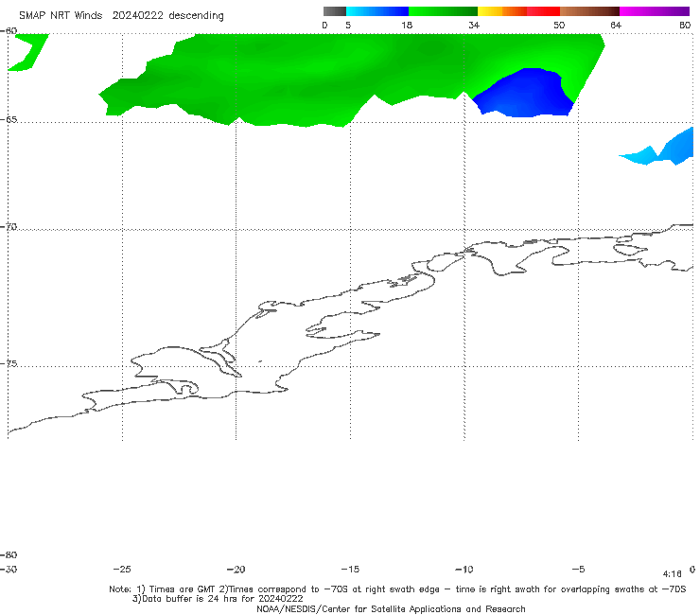Click the color bar label '18'
Viewport: 700px width, 615px height.
(x=407, y=25)
